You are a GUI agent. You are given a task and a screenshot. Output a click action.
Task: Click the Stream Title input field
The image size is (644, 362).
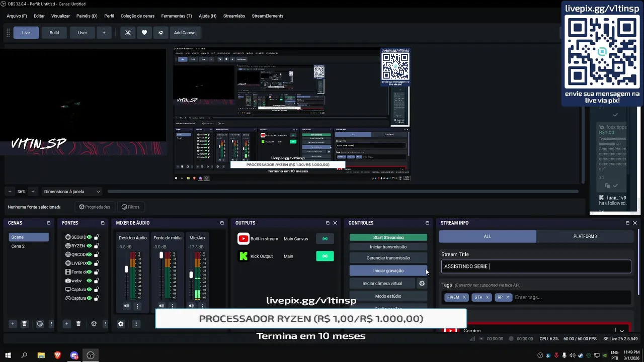[x=536, y=266]
